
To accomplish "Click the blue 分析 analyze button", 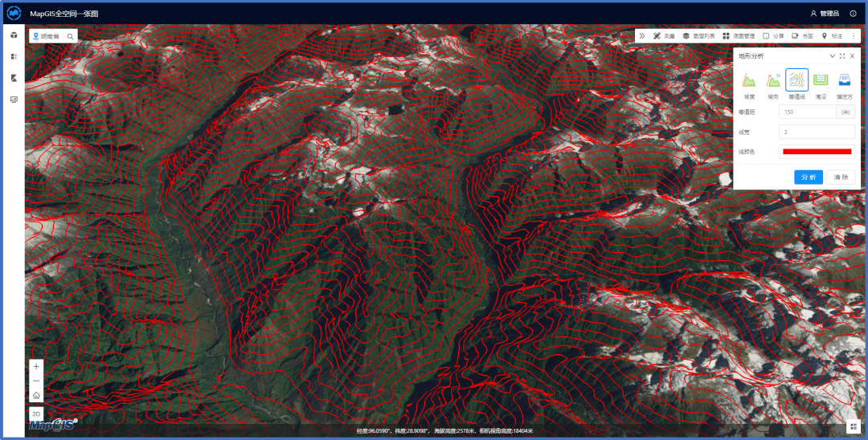I will [x=808, y=177].
